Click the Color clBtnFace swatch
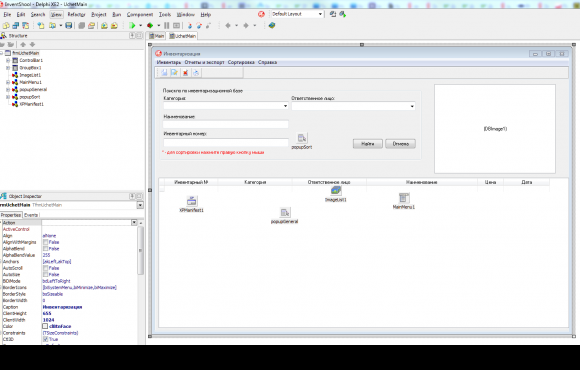 (45, 326)
